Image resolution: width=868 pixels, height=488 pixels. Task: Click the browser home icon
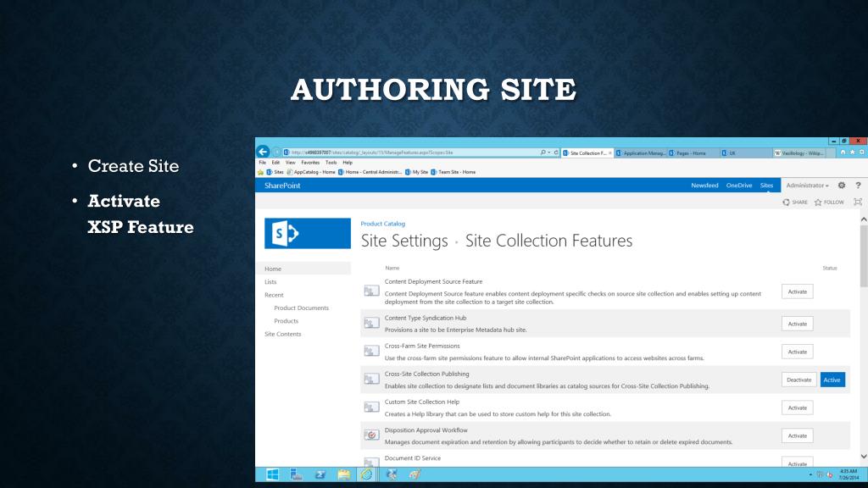point(843,152)
